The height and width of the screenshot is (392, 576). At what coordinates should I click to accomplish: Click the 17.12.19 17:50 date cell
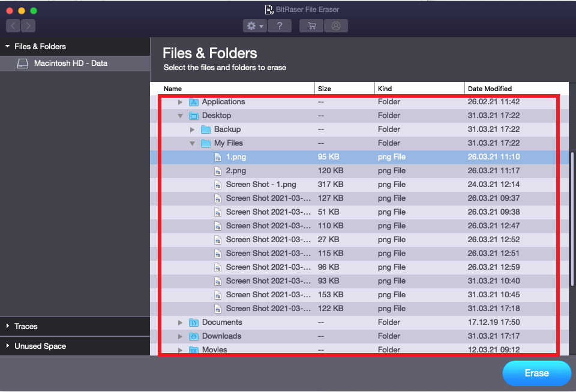coord(494,322)
